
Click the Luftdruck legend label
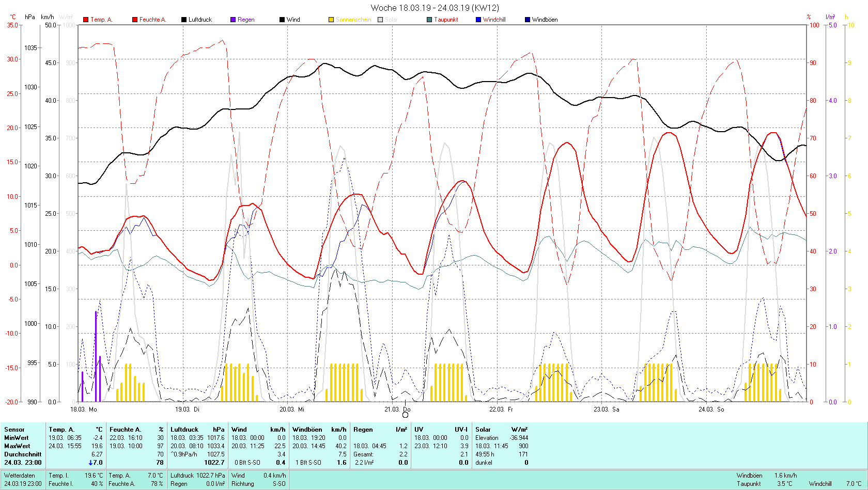200,20
